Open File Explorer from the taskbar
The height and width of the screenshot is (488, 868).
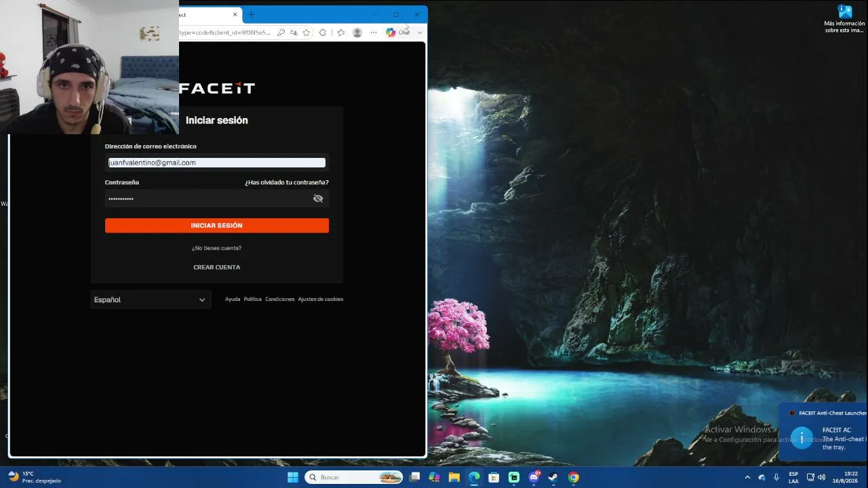(x=454, y=477)
